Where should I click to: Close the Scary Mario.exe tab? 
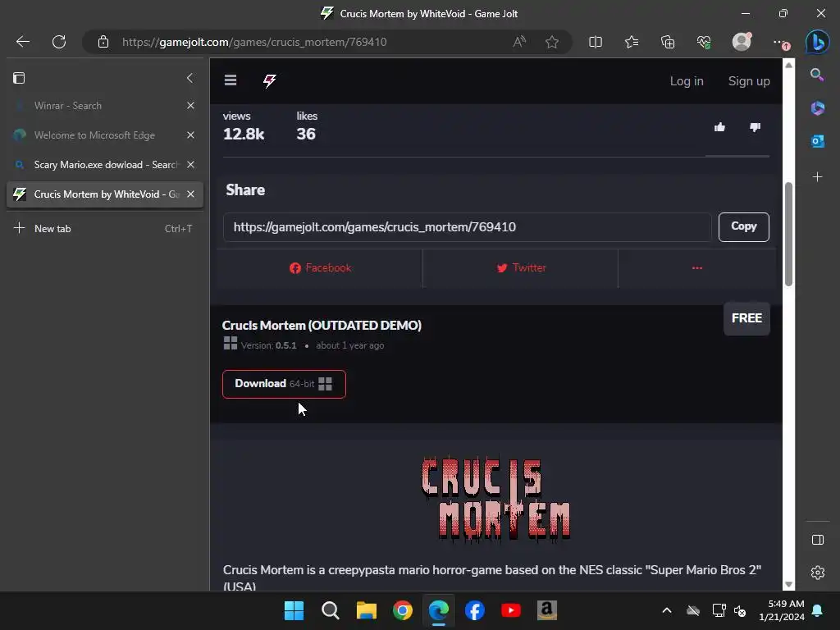pos(190,164)
